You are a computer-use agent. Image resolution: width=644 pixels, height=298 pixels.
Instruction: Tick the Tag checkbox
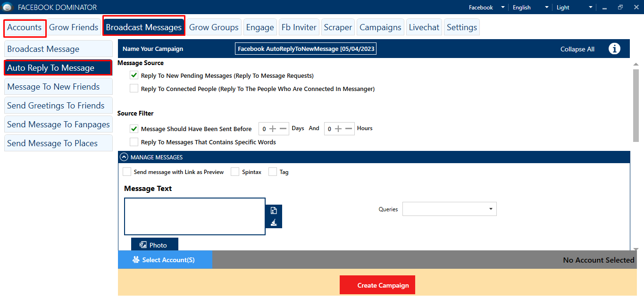273,172
